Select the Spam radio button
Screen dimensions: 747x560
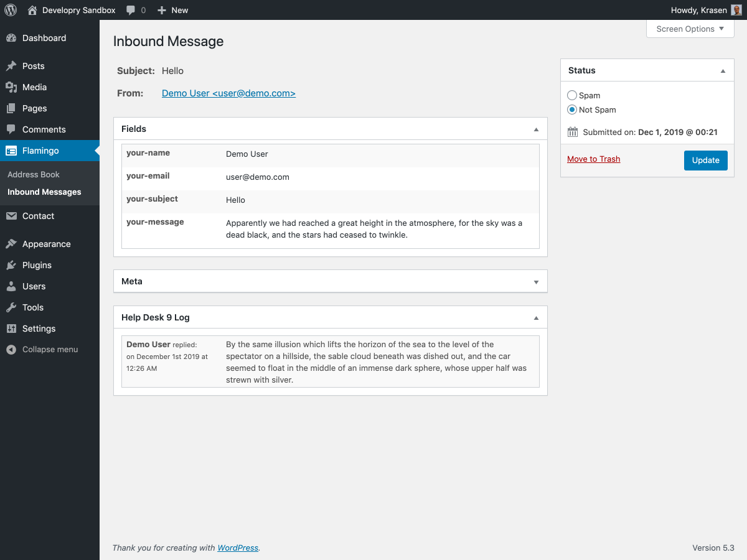click(572, 95)
